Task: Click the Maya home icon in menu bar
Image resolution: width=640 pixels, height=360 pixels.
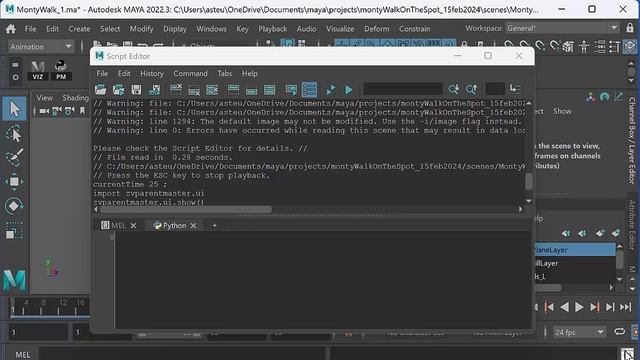Action: tap(11, 29)
